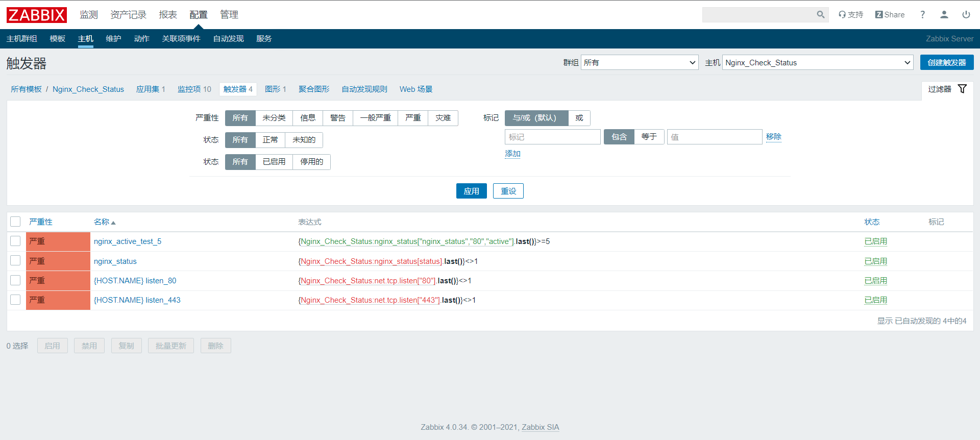Click the 重设 reset button
The height and width of the screenshot is (440, 980).
click(x=508, y=191)
